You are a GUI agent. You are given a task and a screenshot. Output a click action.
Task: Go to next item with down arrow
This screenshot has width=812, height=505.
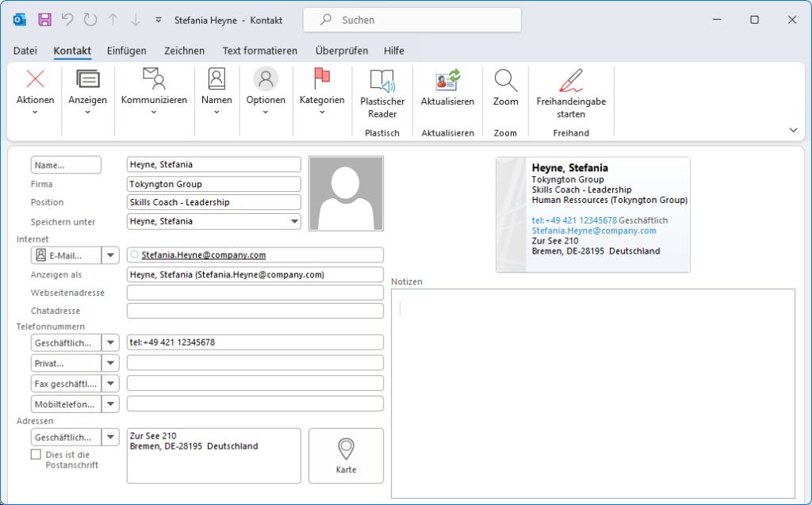[136, 20]
